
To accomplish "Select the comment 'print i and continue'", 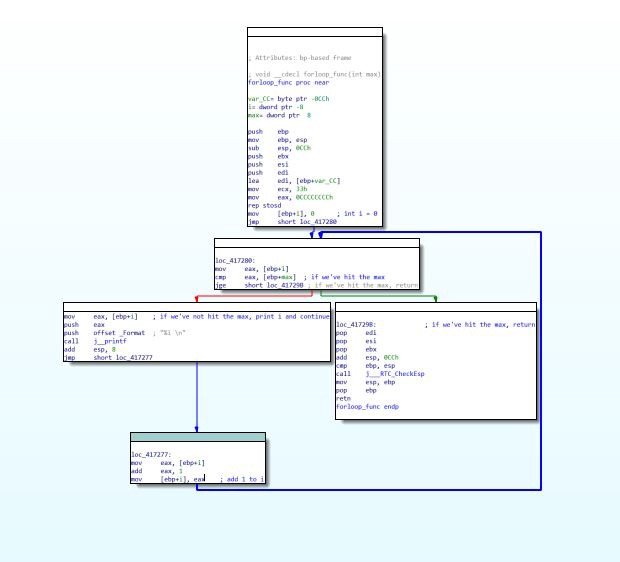I will coord(293,316).
